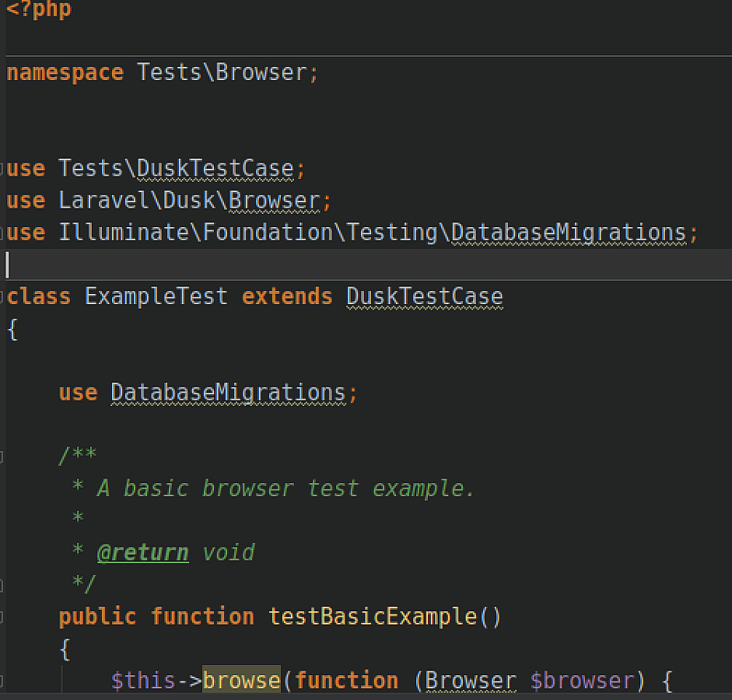Image resolution: width=732 pixels, height=700 pixels.
Task: Click the $browser variable in the closure
Action: coord(585,681)
